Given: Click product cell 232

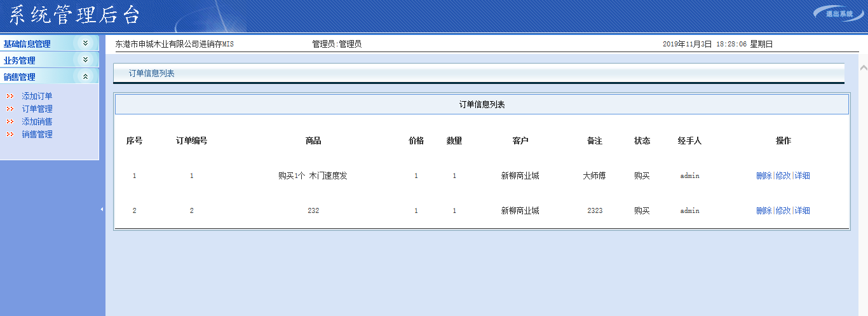Looking at the screenshot, I should click(313, 210).
